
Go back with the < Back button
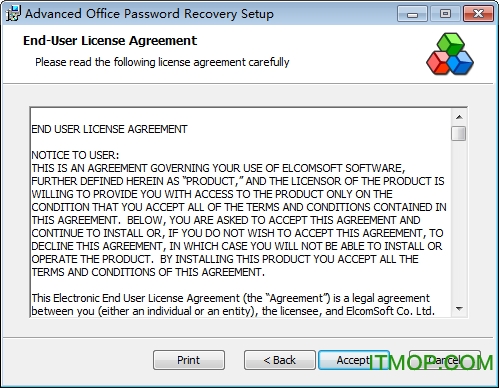pos(280,360)
